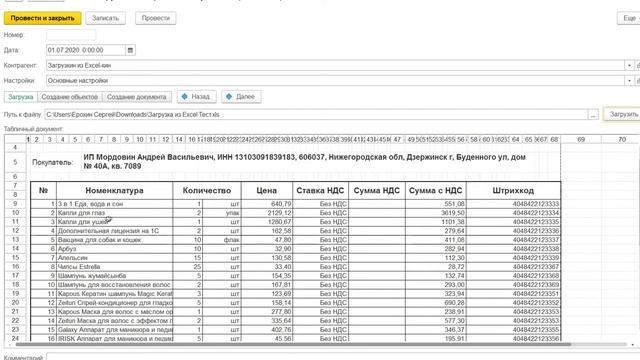Click the Настройки field 'Основные настройки'

tap(335, 81)
